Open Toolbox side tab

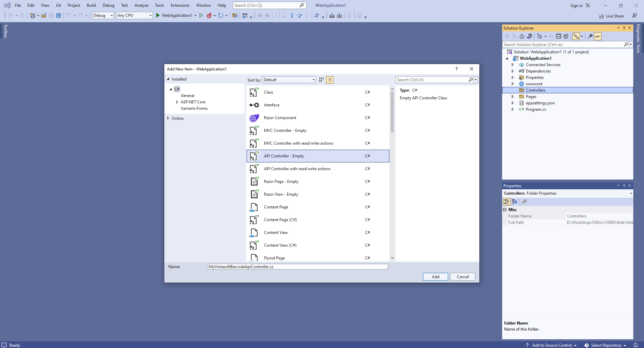coord(5,31)
